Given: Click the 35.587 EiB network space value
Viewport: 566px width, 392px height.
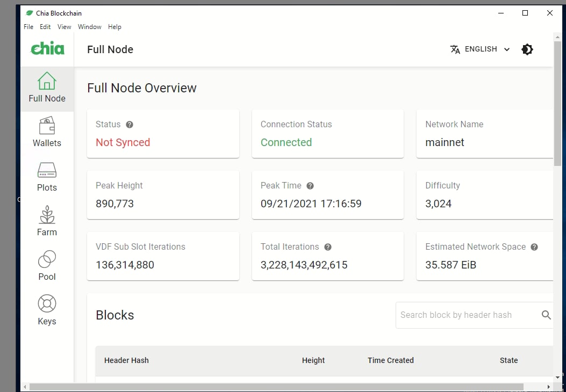Looking at the screenshot, I should pos(451,265).
